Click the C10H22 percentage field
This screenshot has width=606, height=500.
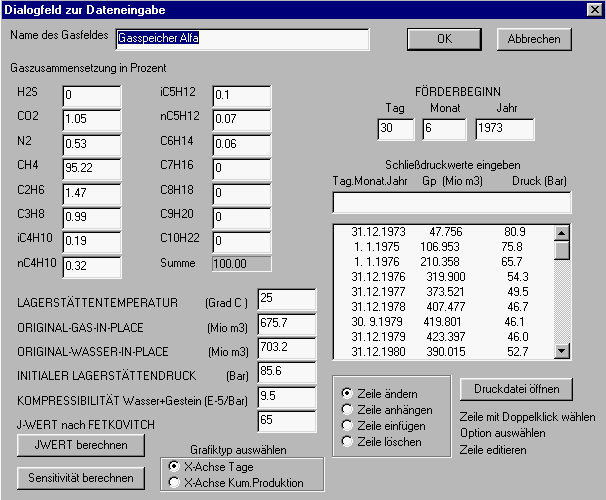pos(242,242)
